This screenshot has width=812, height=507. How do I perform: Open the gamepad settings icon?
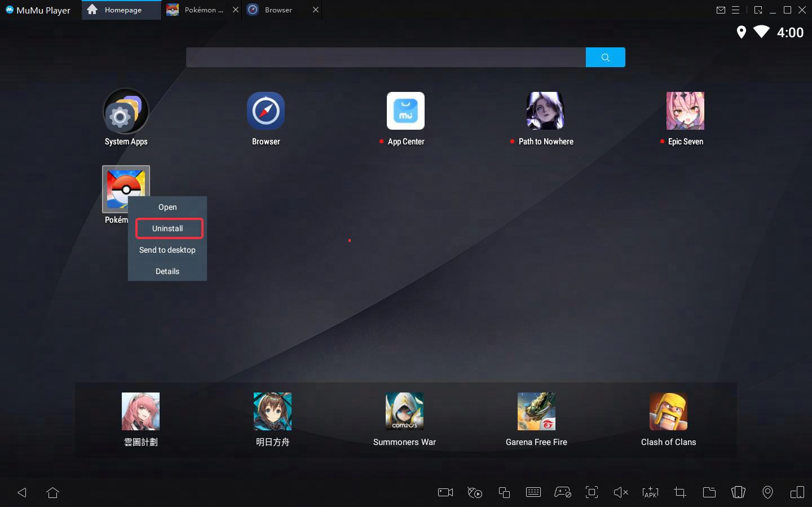pyautogui.click(x=563, y=492)
